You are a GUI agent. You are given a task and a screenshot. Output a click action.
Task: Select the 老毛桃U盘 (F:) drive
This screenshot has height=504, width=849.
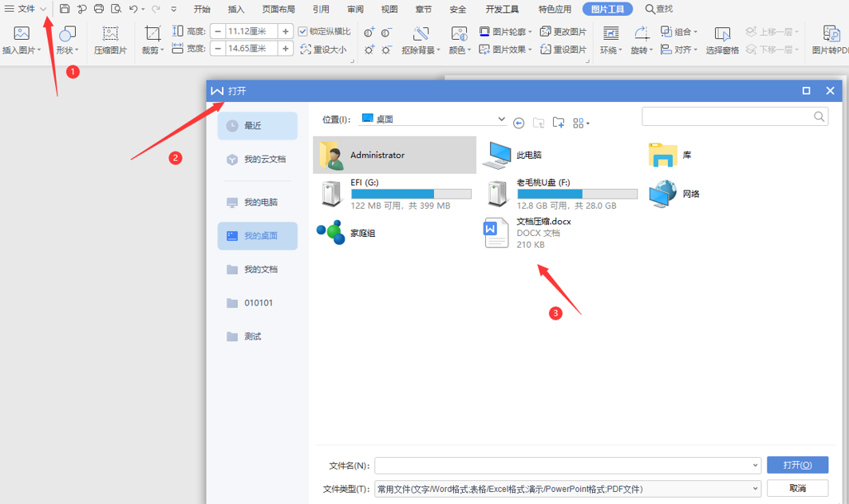[562, 194]
